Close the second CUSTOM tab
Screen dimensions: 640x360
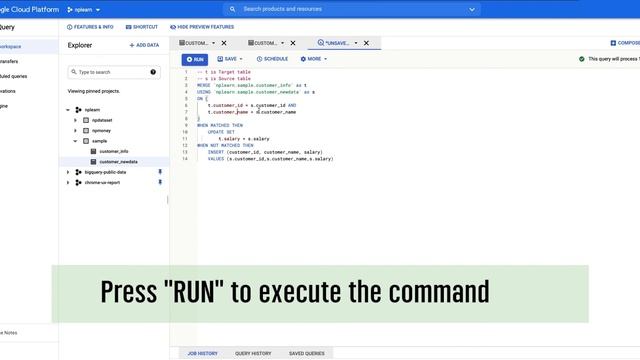pyautogui.click(x=293, y=43)
